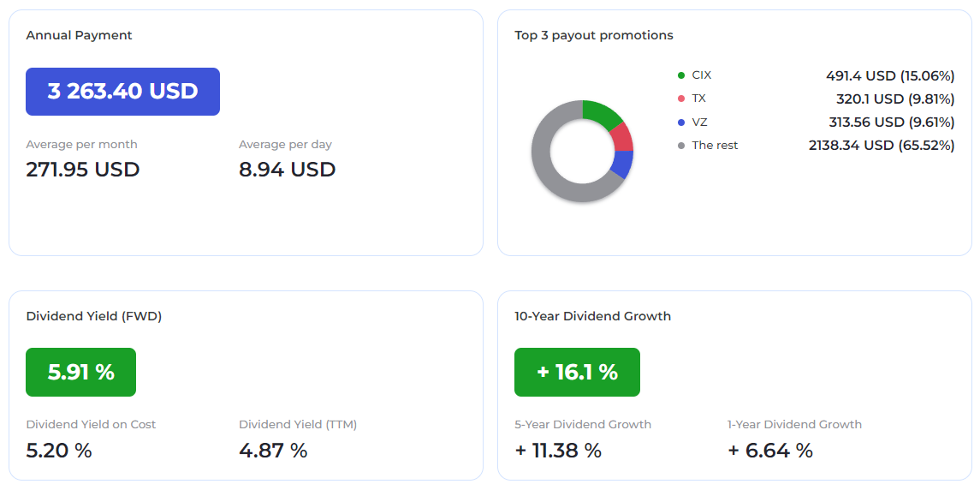Select the VZ legend label
The height and width of the screenshot is (490, 980).
[699, 122]
